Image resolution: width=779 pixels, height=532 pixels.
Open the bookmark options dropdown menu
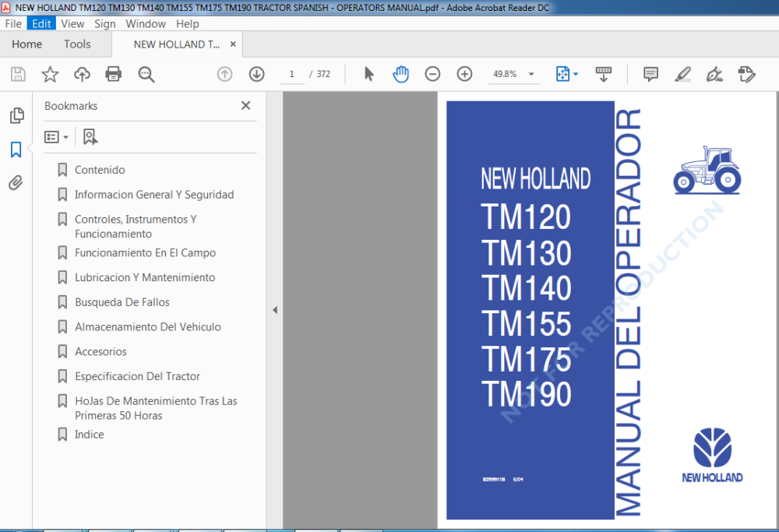[x=56, y=136]
